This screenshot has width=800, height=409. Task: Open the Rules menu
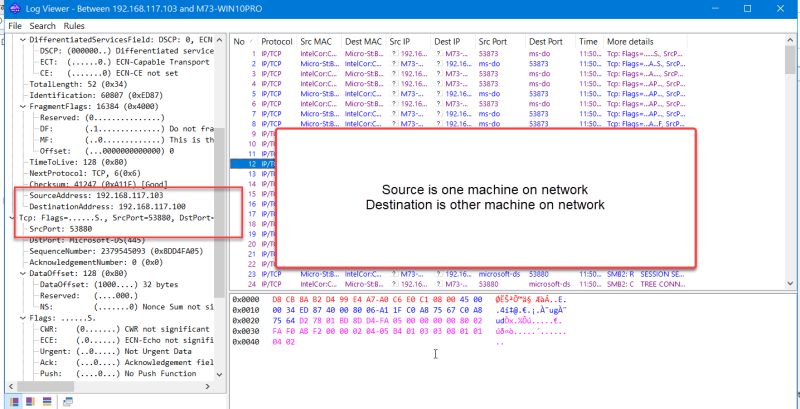click(74, 26)
